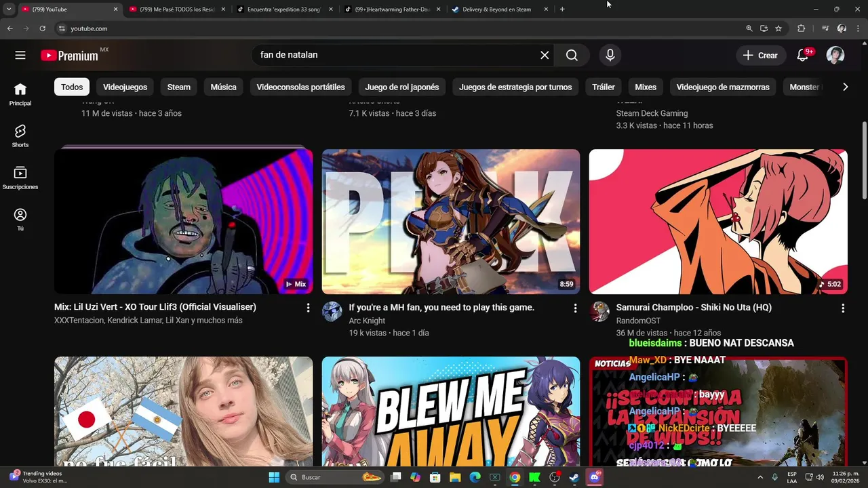
Task: Open 'If you're a MH fan' video title
Action: [x=441, y=307]
